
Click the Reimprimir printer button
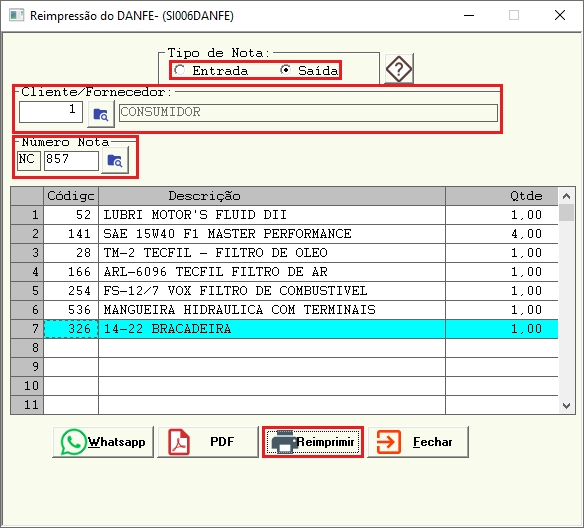point(313,442)
